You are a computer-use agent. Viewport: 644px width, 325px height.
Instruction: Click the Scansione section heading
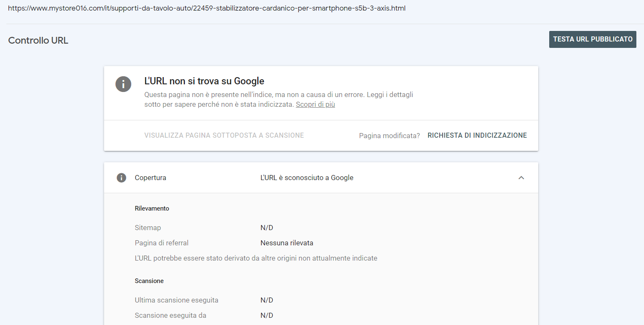pos(149,281)
